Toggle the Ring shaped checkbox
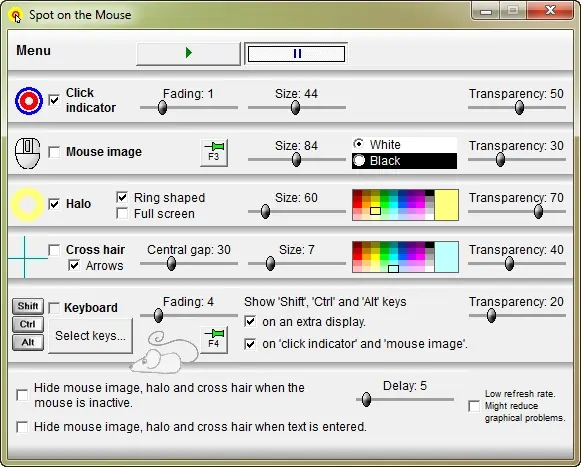Screen dimensions: 581x467 tap(122, 197)
